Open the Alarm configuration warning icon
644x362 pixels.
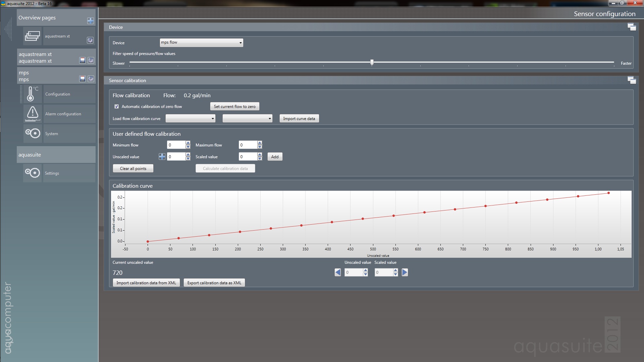click(32, 113)
